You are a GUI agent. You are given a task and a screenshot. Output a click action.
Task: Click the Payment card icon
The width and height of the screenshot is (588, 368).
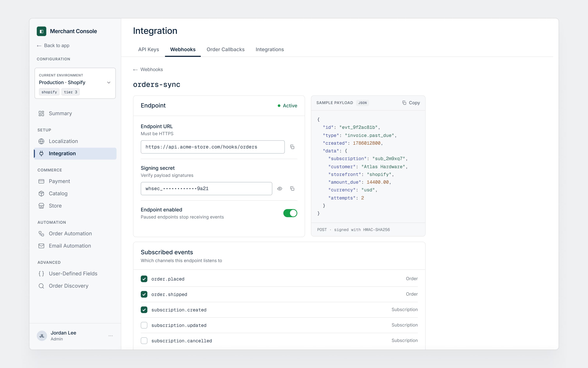(41, 181)
